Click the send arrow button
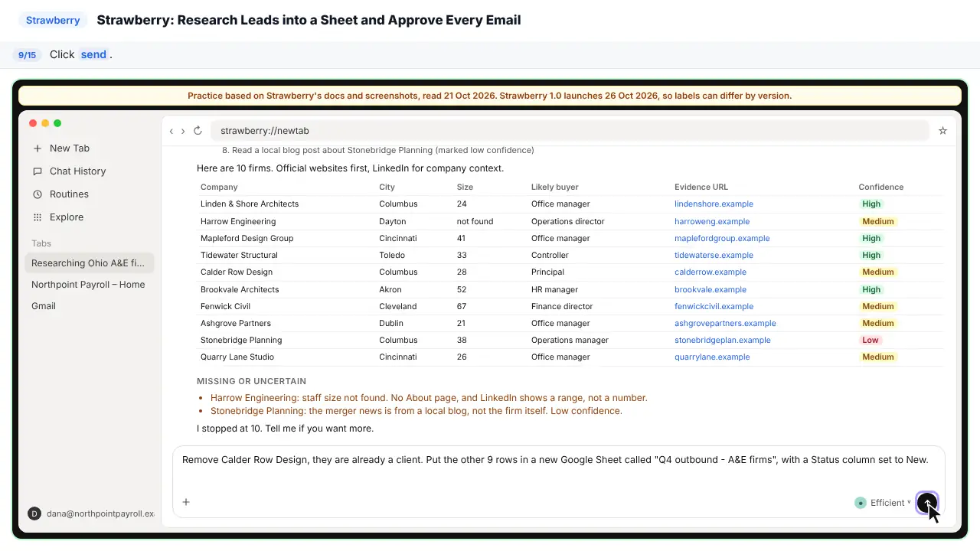This screenshot has width=980, height=551. click(x=927, y=503)
